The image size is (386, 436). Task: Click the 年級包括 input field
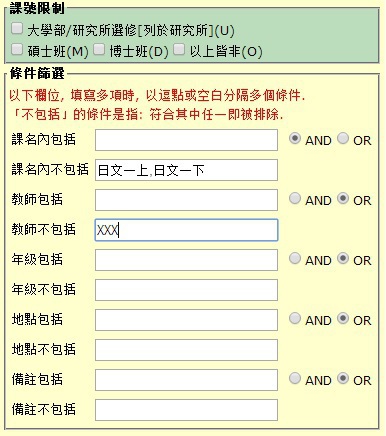coord(186,260)
